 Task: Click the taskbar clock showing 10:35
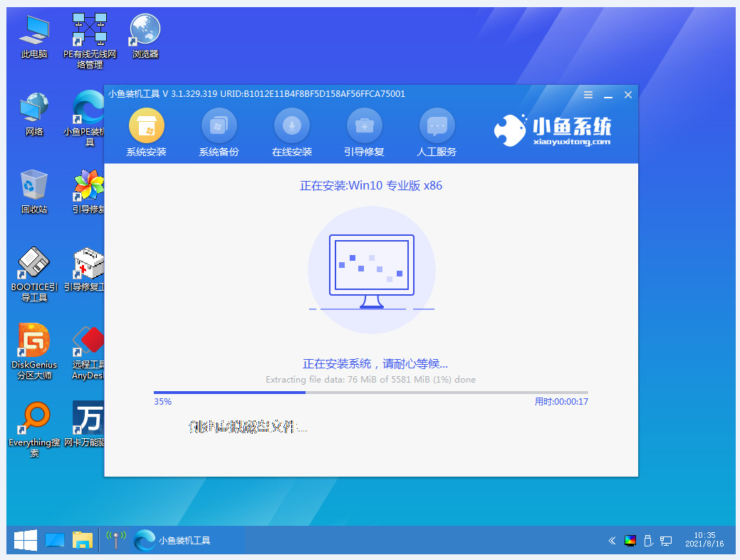[706, 540]
